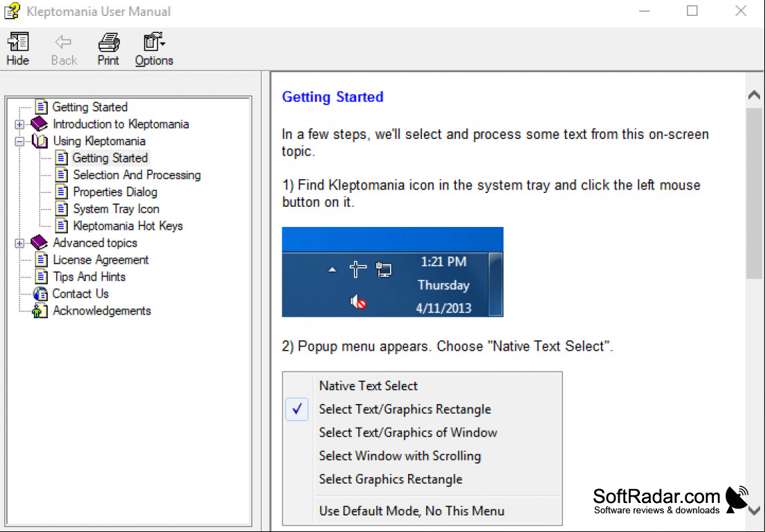Click the Tips And Hints page icon
Screen dimensions: 765x532
[x=42, y=277]
